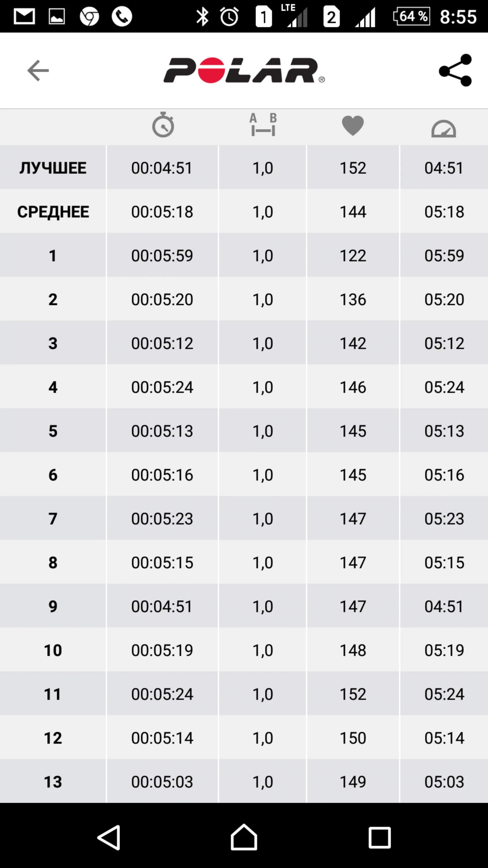Open the share icon
This screenshot has width=488, height=868.
[x=455, y=70]
